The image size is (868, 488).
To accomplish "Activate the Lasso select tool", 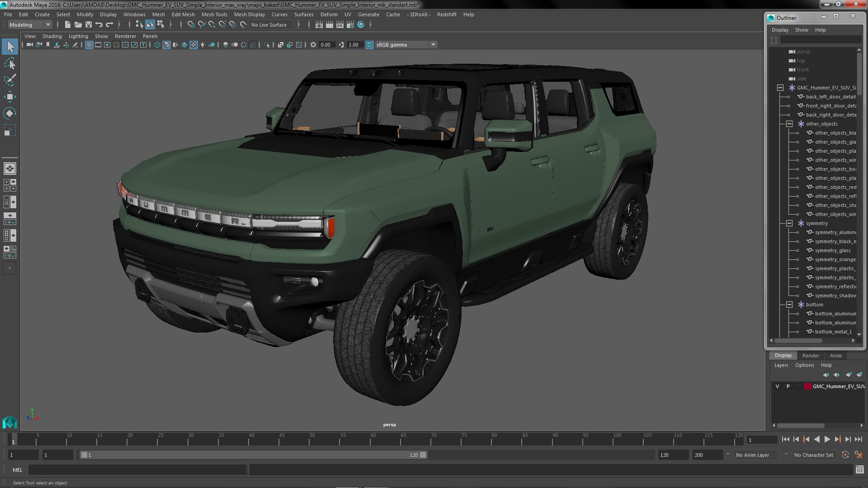I will (x=10, y=63).
